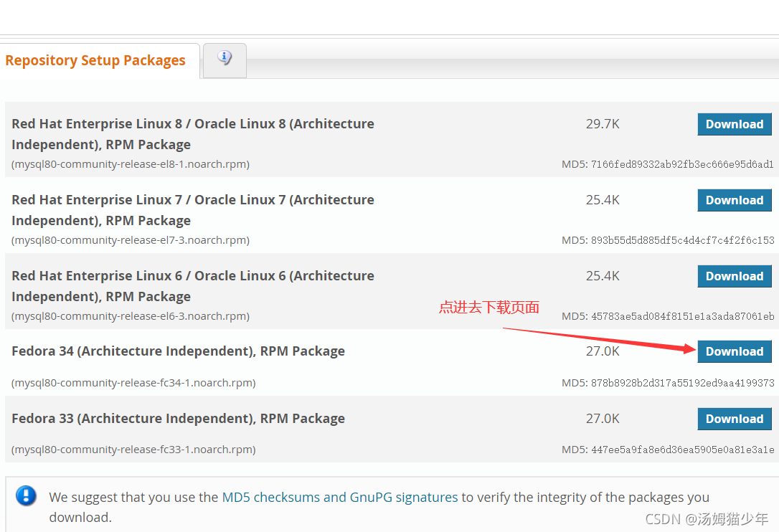Click the blue exclamation notice icon

26,495
